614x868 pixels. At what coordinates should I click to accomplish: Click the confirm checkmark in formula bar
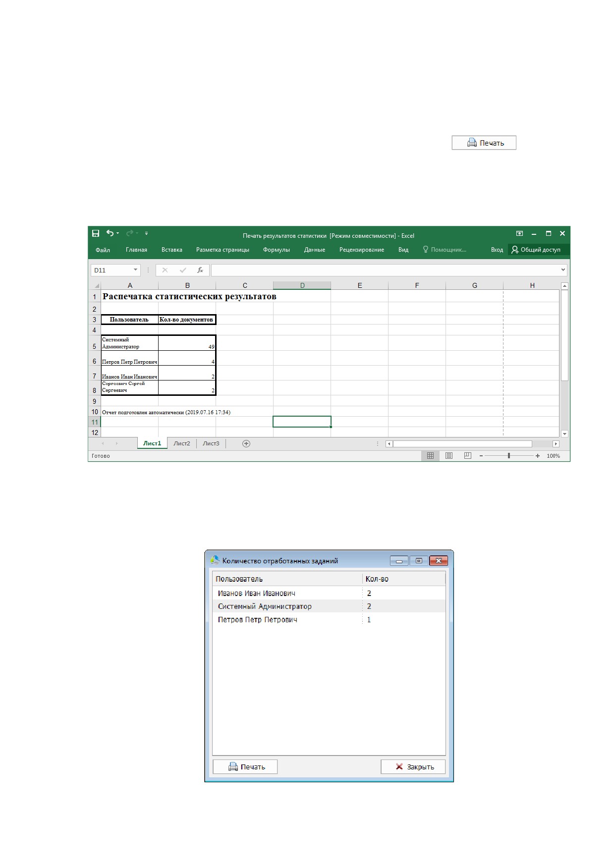tap(183, 270)
